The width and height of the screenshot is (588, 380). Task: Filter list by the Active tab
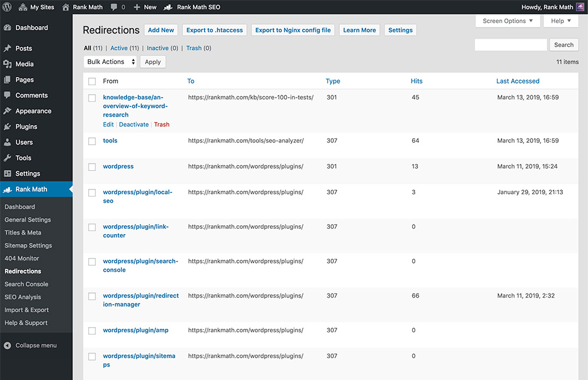click(119, 48)
